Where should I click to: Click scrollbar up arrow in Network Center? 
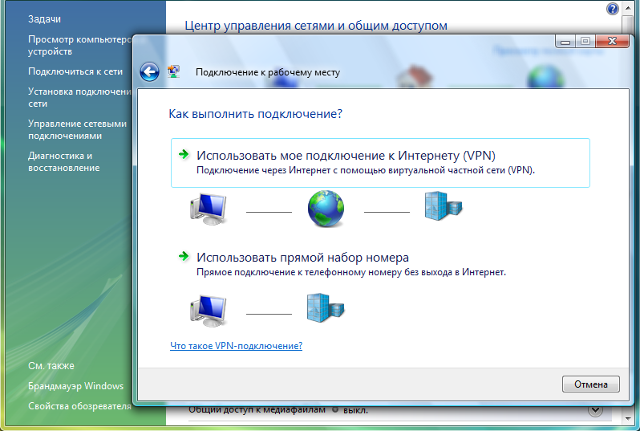tap(627, 8)
